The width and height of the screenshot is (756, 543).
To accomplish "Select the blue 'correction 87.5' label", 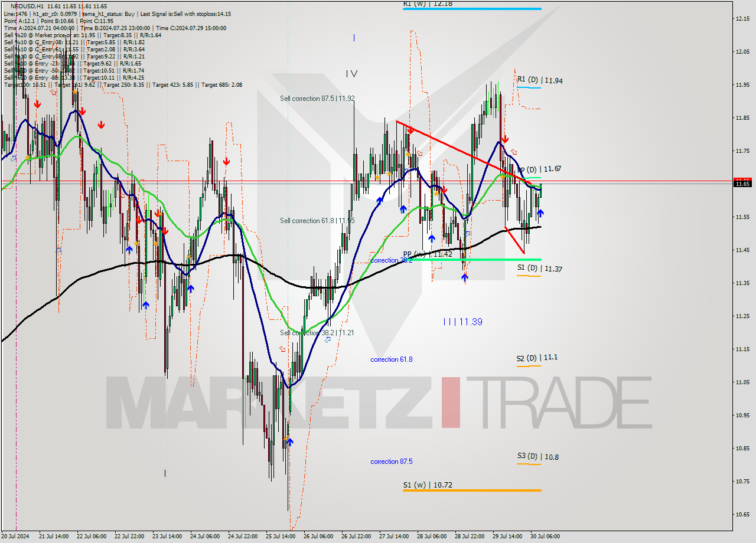I will (392, 462).
